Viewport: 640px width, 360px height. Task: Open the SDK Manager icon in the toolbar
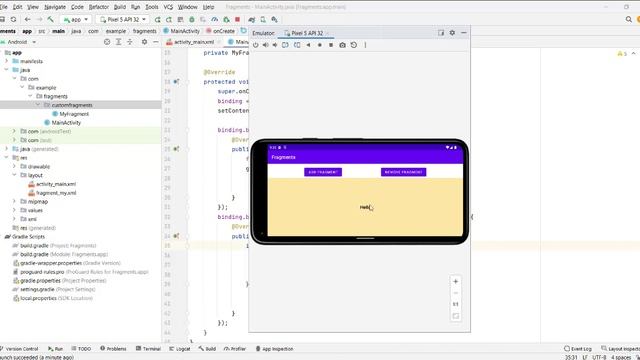(275, 19)
